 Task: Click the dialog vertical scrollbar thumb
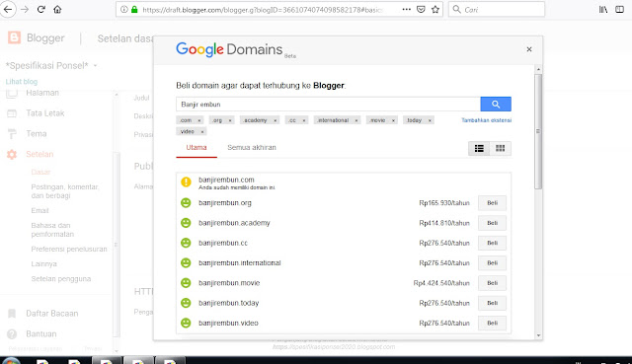(x=538, y=131)
